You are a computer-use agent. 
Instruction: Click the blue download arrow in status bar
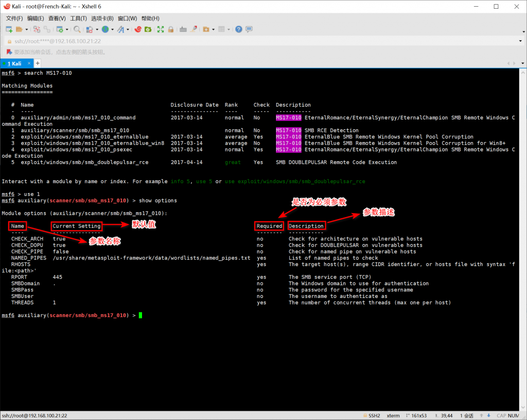(489, 416)
